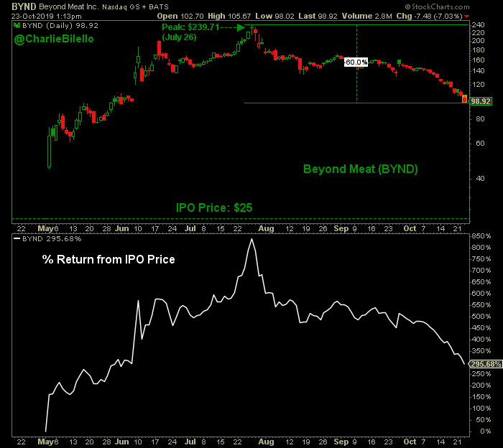The height and width of the screenshot is (448, 503).
Task: Click the 120 price axis label
Action: click(x=479, y=85)
